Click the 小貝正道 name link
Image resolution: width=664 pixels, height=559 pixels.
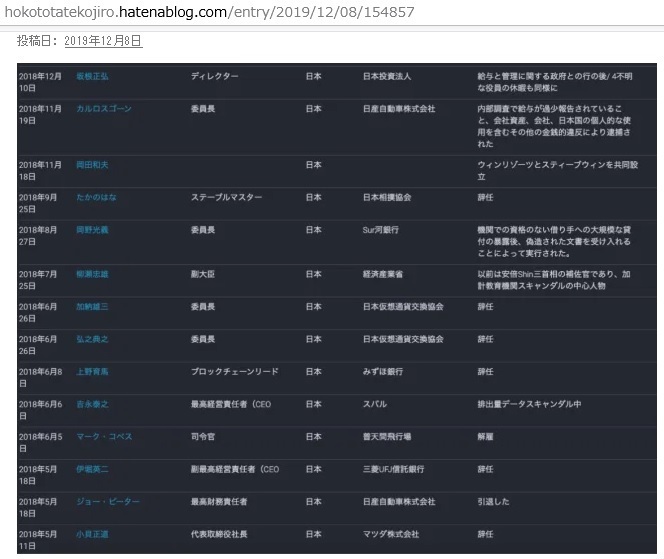[x=92, y=534]
